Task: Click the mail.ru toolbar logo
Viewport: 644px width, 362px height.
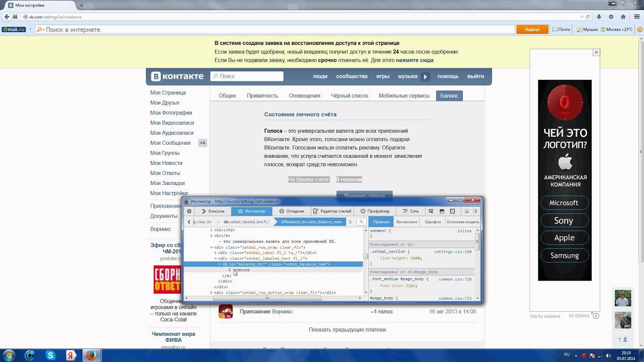Action: click(x=14, y=30)
